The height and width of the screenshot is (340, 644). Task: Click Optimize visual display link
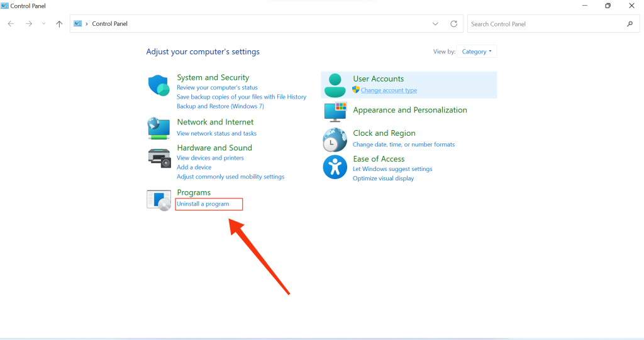click(383, 178)
